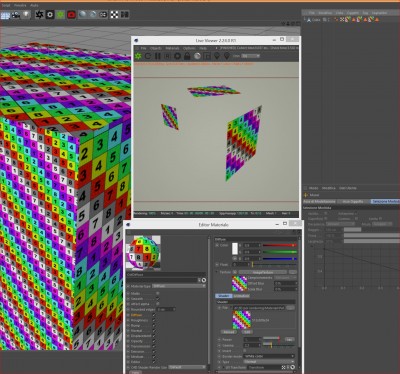This screenshot has width=400, height=374.
Task: Open the Border mode dropdown
Action: tap(270, 356)
